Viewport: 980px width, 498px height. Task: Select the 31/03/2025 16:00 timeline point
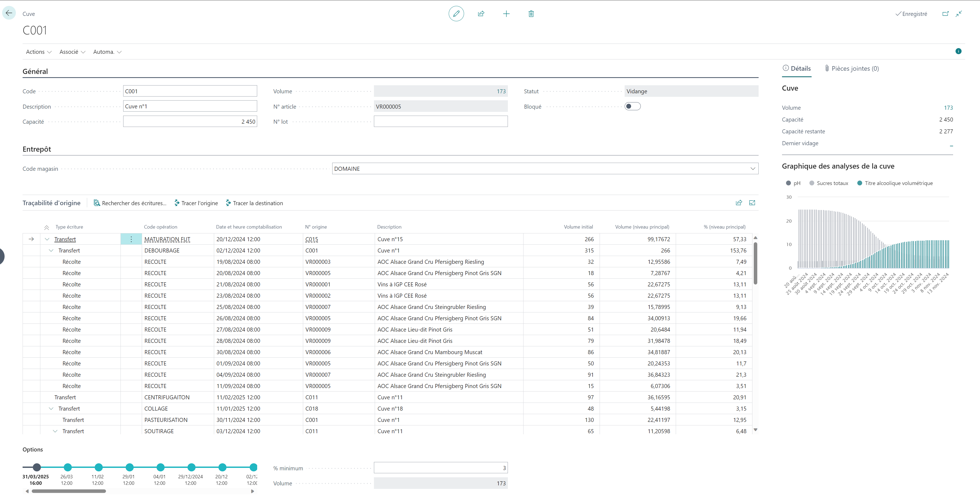(x=37, y=467)
